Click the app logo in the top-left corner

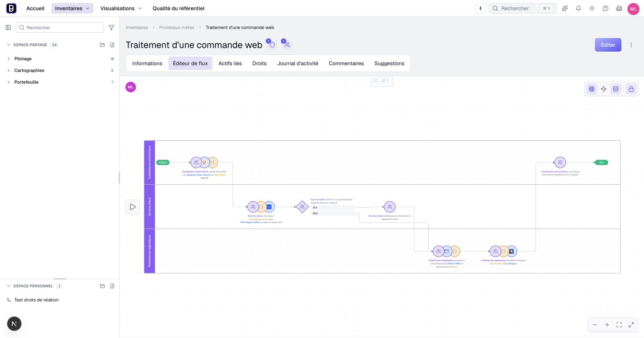pyautogui.click(x=11, y=8)
